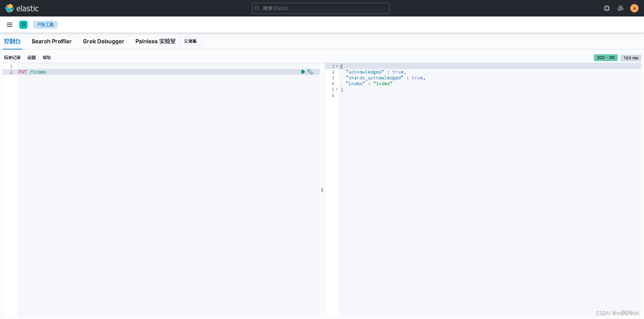The height and width of the screenshot is (319, 644).
Task: Open the wrench request options
Action: (310, 72)
